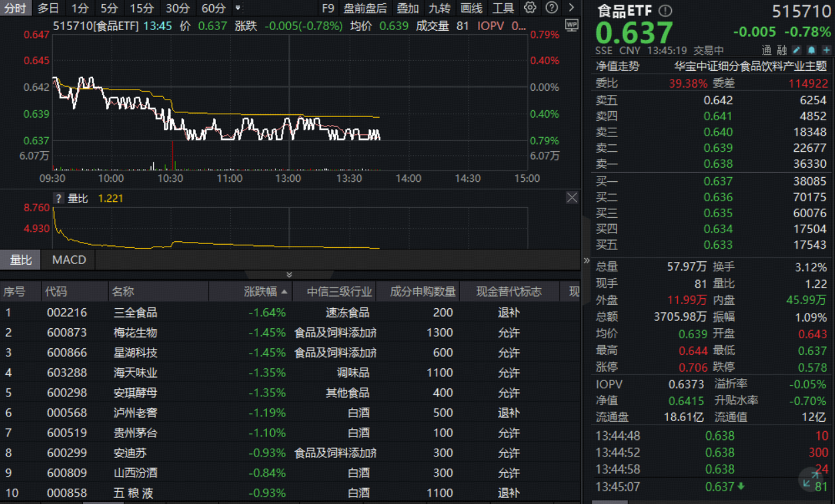Open the settings gear icon
Viewport: 835px width, 504px height.
pos(530,8)
